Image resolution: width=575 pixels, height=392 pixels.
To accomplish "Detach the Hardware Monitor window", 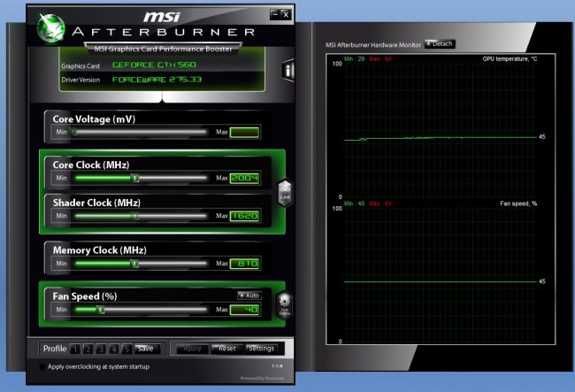I will [440, 44].
